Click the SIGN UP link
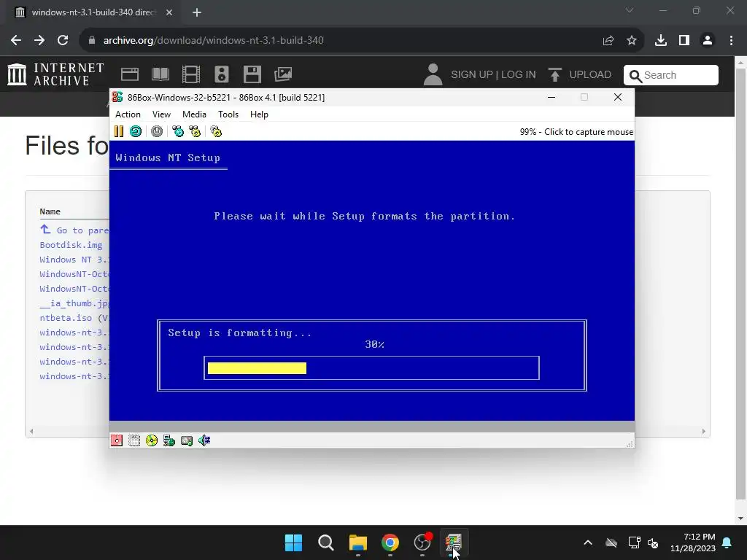 click(x=472, y=75)
